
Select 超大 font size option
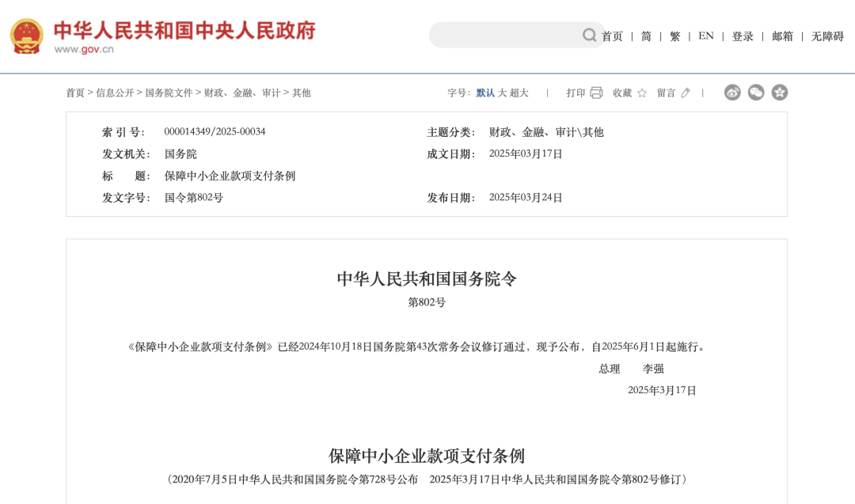click(518, 93)
